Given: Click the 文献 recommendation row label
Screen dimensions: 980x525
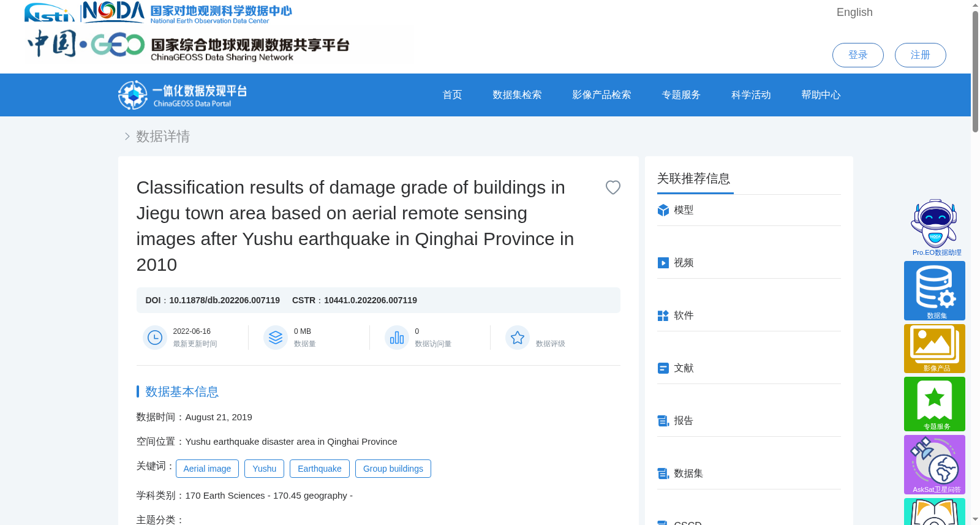Looking at the screenshot, I should pyautogui.click(x=684, y=368).
